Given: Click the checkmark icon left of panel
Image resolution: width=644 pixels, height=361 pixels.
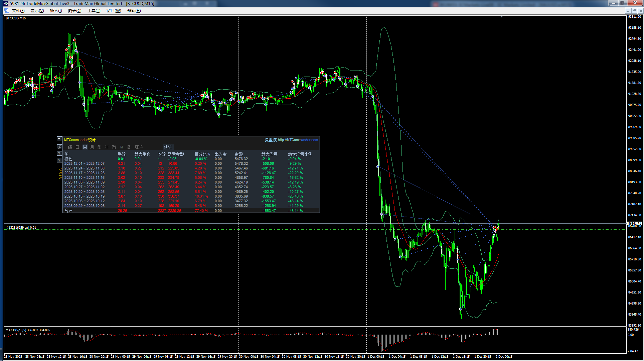Looking at the screenshot, I should pos(59,160).
